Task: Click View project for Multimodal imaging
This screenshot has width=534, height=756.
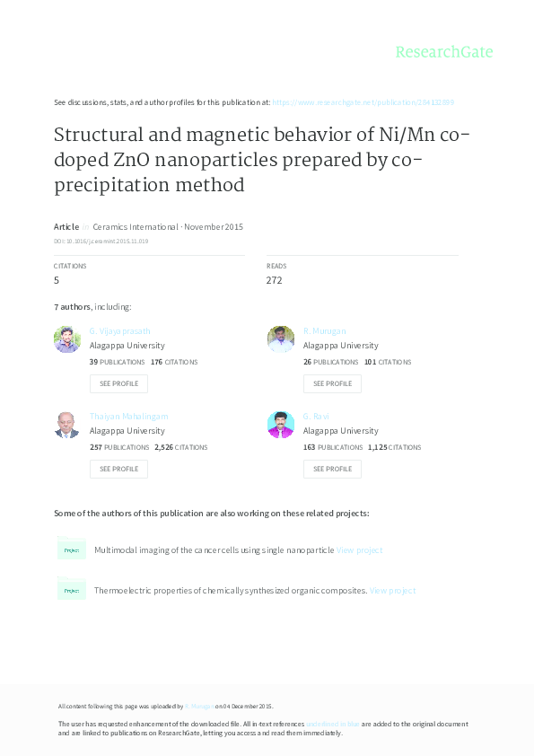Action: point(359,549)
